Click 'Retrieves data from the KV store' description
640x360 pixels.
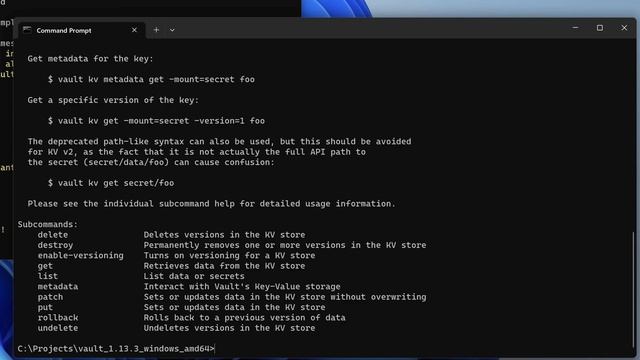tap(224, 266)
